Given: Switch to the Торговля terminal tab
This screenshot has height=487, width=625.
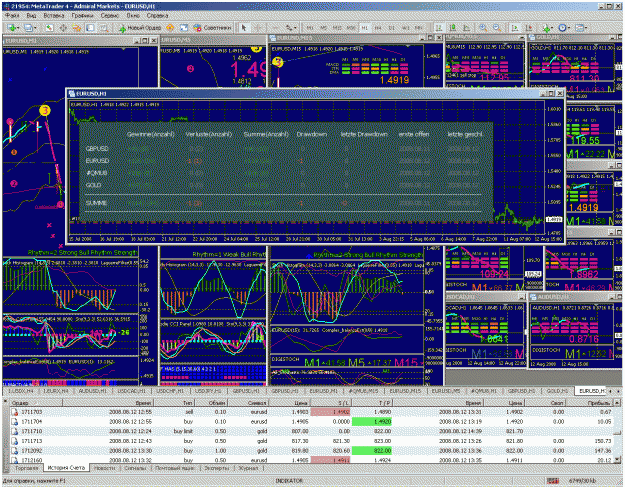Looking at the screenshot, I should click(27, 468).
